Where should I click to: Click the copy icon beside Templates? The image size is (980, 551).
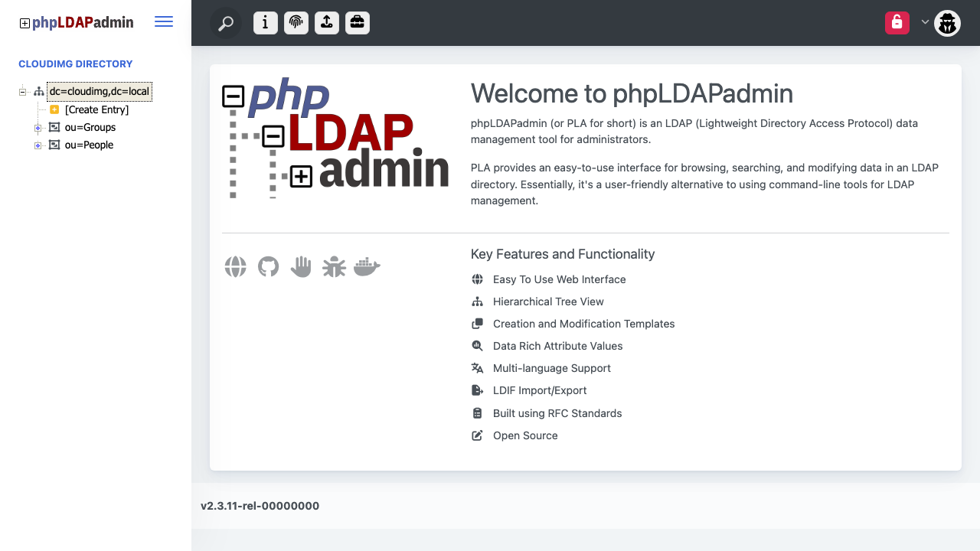point(477,324)
